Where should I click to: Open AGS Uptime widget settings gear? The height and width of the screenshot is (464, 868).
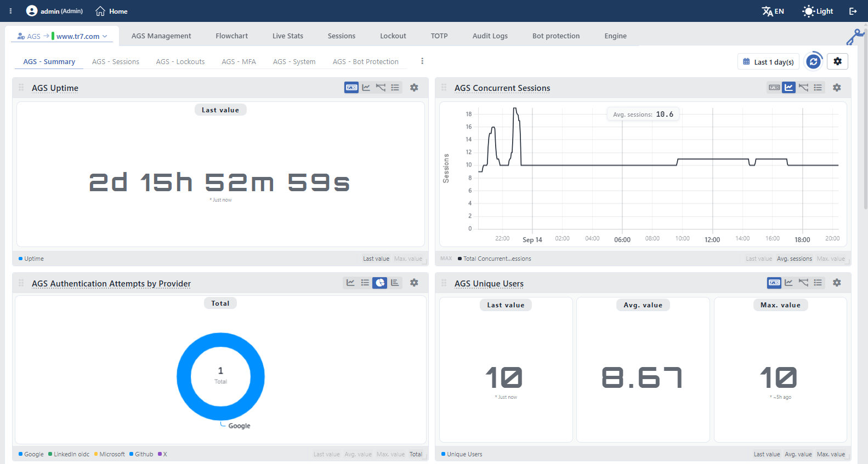tap(414, 87)
